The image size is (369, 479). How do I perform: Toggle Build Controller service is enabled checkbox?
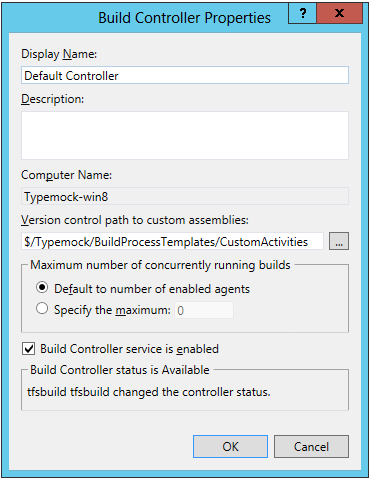click(29, 349)
